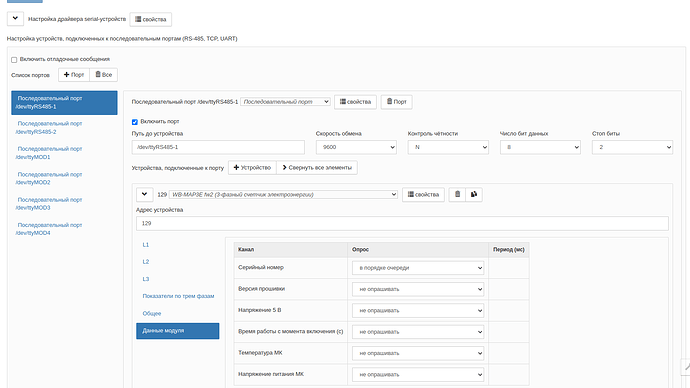Delete device 129 trash icon

[457, 194]
